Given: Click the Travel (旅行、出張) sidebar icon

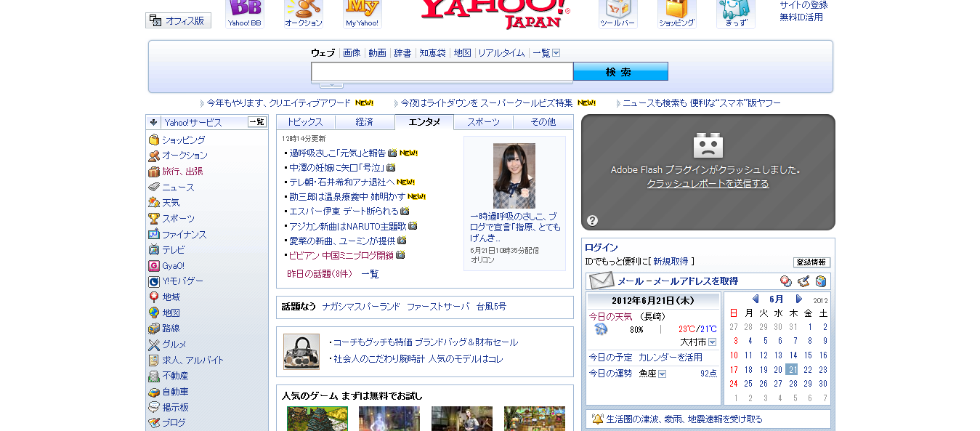Looking at the screenshot, I should pos(154,172).
